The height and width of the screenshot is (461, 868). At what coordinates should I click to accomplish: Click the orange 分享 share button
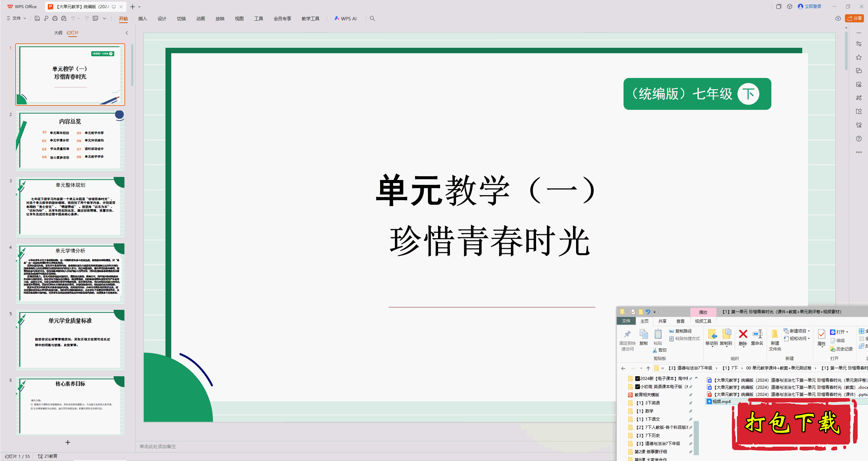point(854,18)
